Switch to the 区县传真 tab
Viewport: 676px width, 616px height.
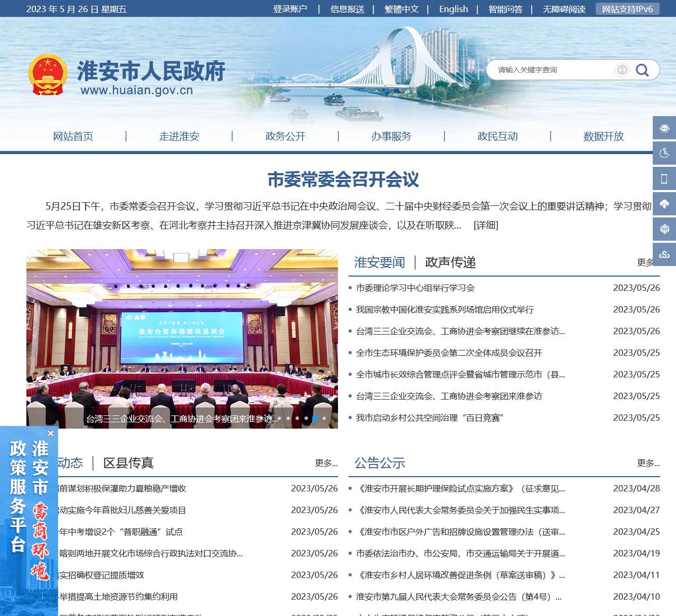[x=128, y=463]
